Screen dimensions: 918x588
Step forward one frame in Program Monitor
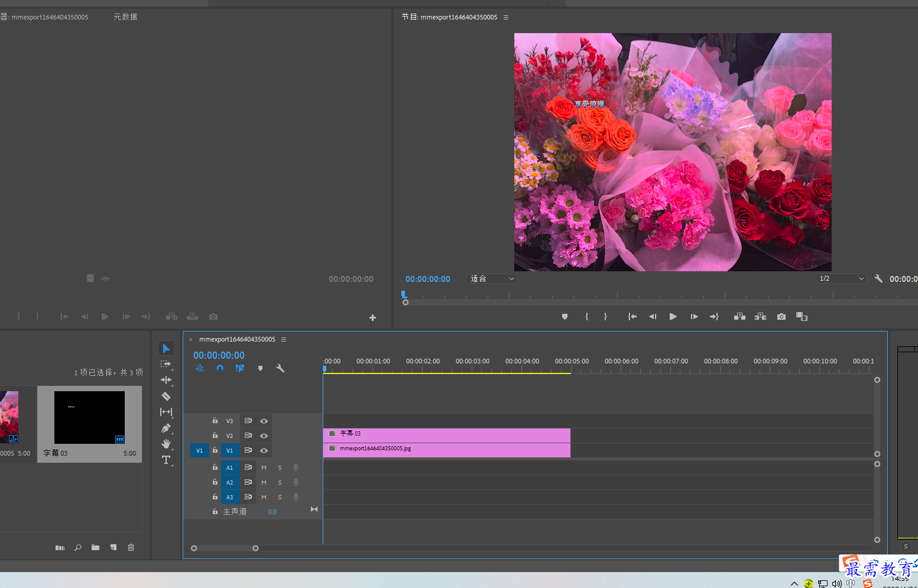point(694,317)
